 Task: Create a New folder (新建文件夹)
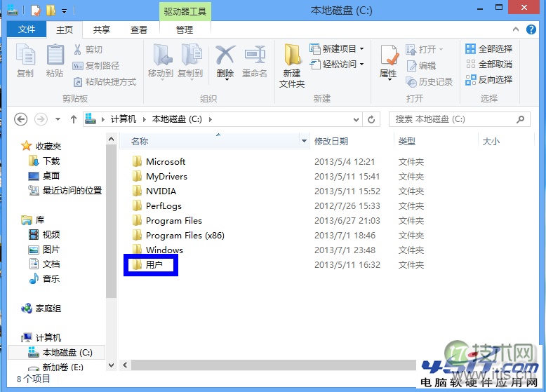coord(292,65)
